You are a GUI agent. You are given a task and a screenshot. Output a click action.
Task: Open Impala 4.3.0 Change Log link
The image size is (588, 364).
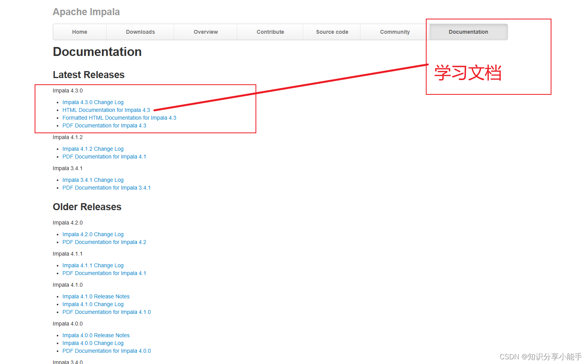click(93, 102)
